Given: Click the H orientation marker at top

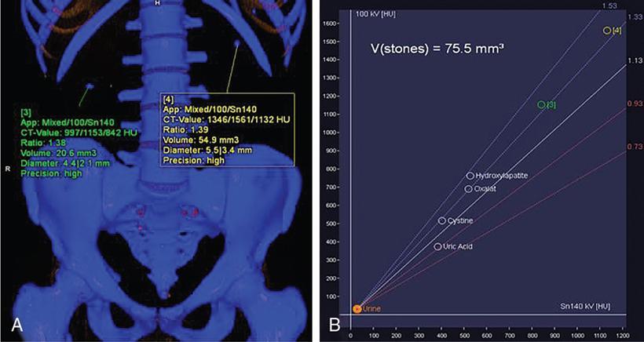Looking at the screenshot, I should point(158,4).
